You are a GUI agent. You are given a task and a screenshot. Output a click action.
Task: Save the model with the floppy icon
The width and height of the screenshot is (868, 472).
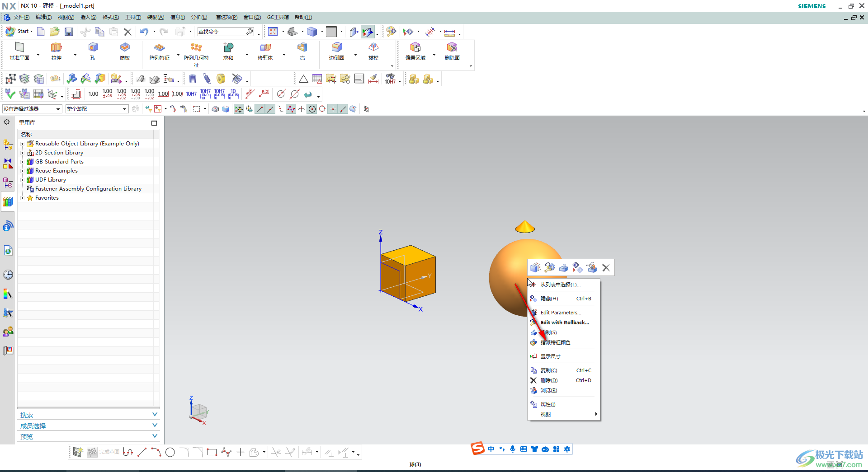69,32
